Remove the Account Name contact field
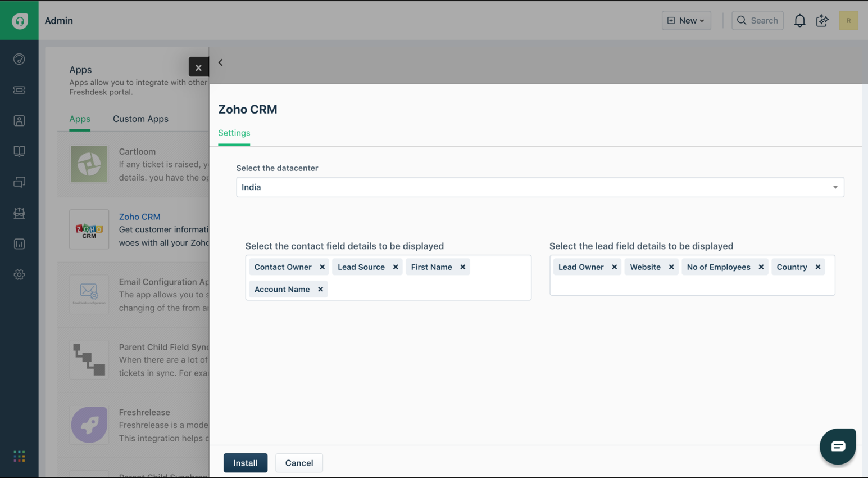This screenshot has height=478, width=868. point(320,289)
